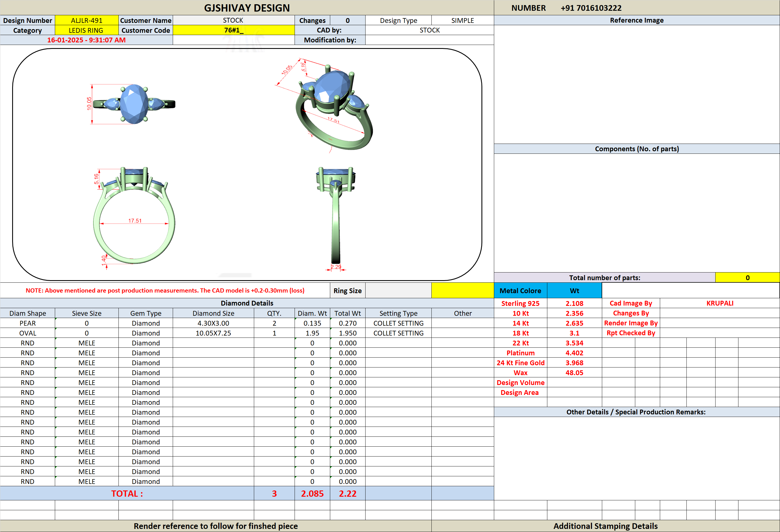Click the PEAR diamond shape row cell
The width and height of the screenshot is (780, 532).
click(x=27, y=323)
